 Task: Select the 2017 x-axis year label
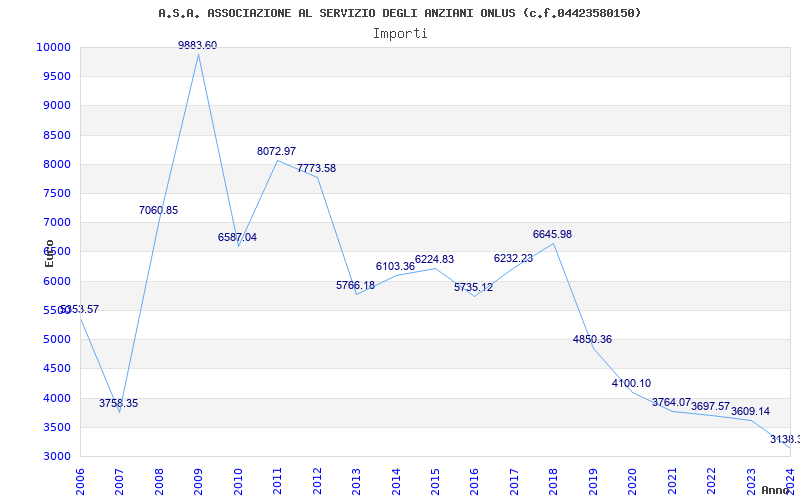coord(514,481)
